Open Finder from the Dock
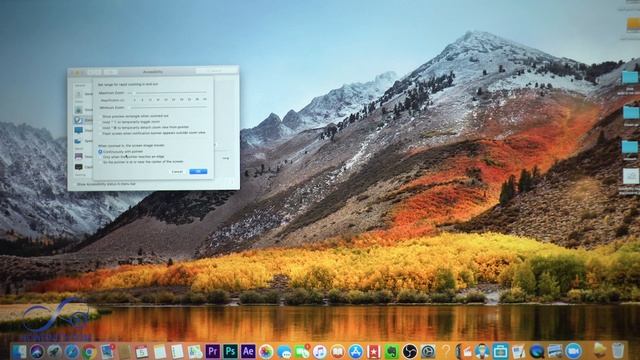Screen dimensions: 640x360 [19, 351]
